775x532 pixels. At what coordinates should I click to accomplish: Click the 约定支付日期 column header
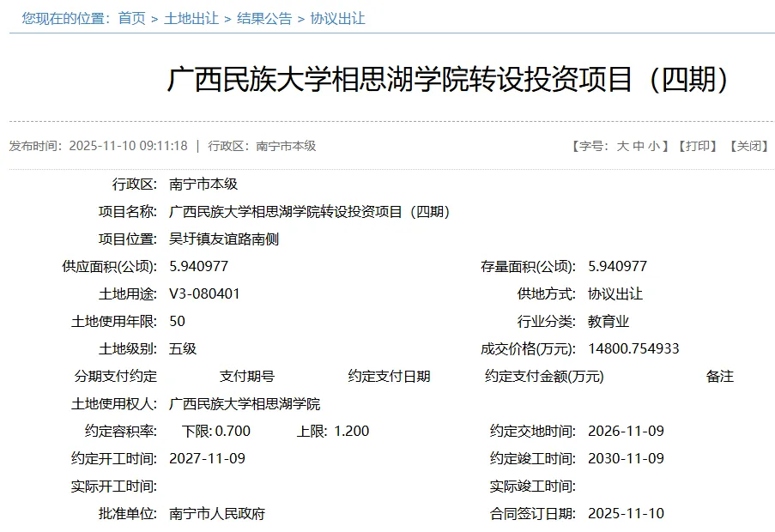click(389, 377)
